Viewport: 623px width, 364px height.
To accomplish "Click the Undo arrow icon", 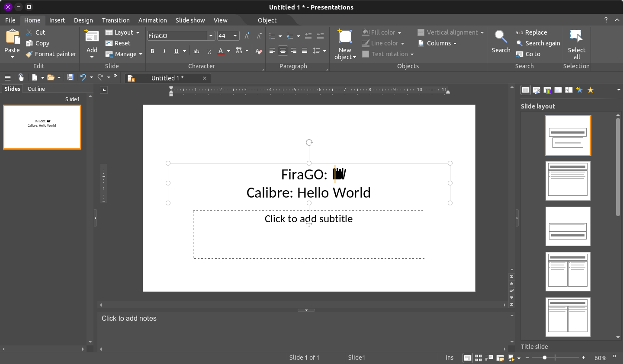I will click(x=83, y=77).
